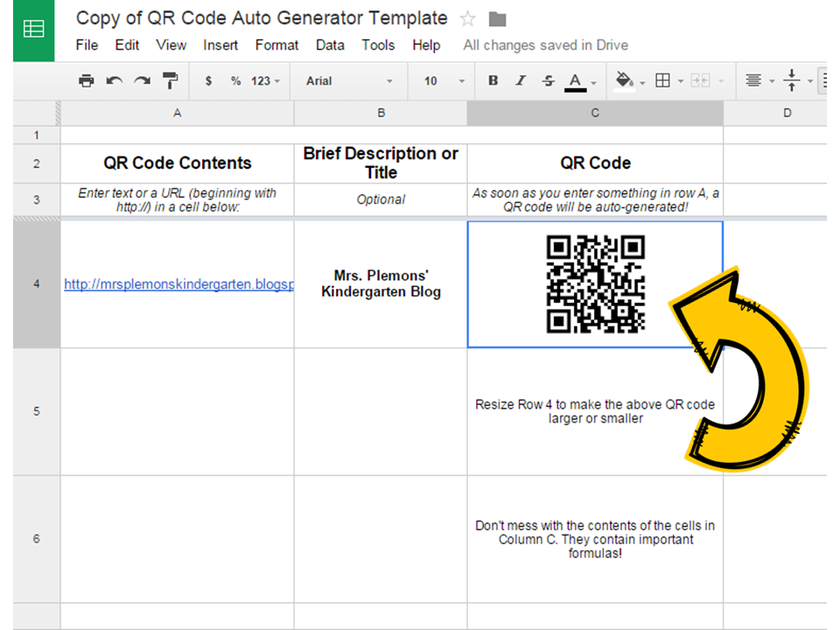Expand the text color dropdown arrow
This screenshot has height=630, width=840.
(593, 82)
